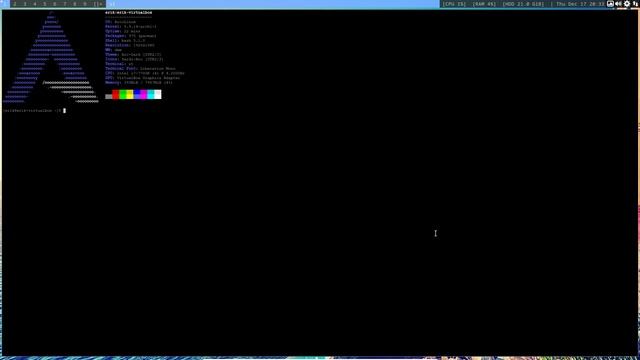
Task: Click the GPU VirtualBox Graphics Adapter line
Action: pos(142,78)
